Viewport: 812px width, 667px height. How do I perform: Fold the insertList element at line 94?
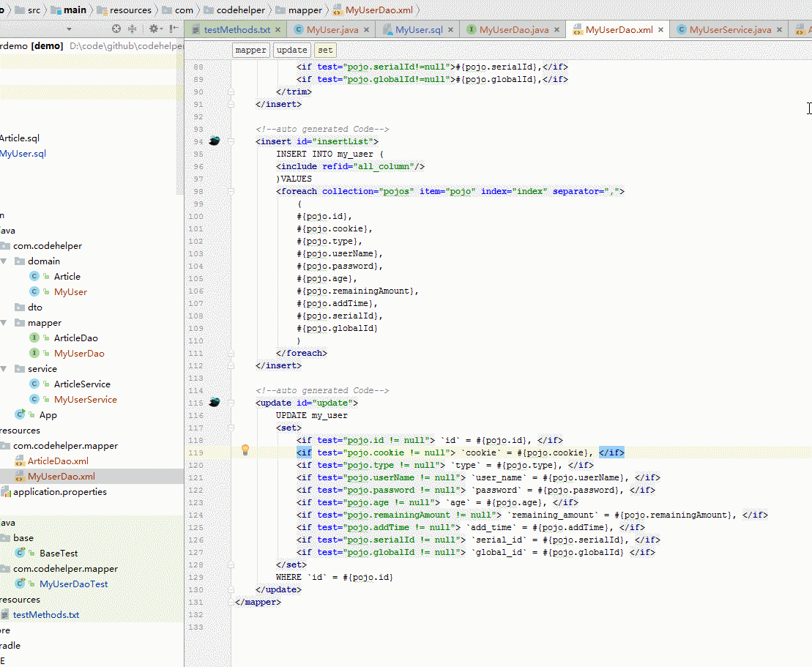(x=231, y=141)
